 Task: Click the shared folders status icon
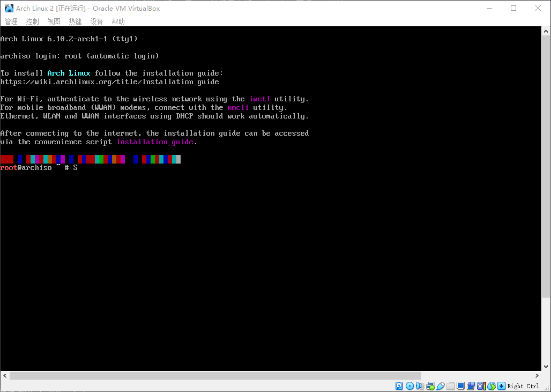pos(450,386)
